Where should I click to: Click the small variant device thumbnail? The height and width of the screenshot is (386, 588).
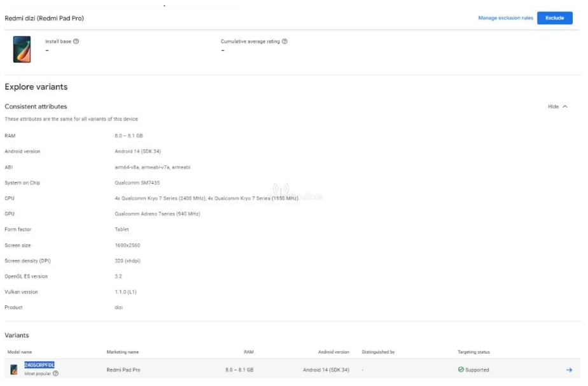pos(14,369)
